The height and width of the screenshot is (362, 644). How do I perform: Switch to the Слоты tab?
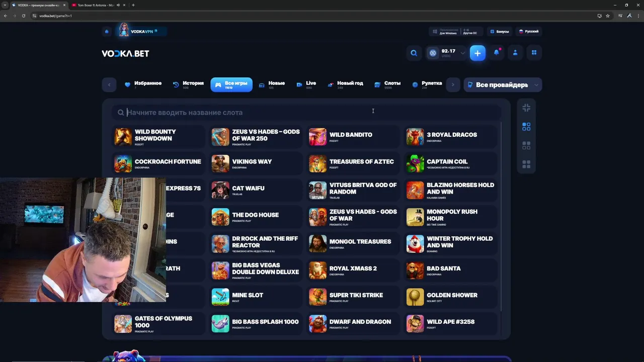click(x=387, y=84)
